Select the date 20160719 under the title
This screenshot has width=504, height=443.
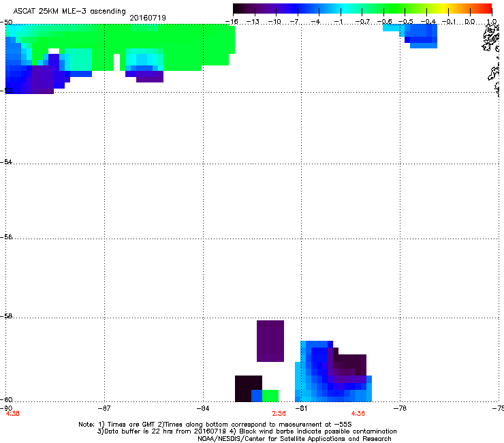[148, 18]
